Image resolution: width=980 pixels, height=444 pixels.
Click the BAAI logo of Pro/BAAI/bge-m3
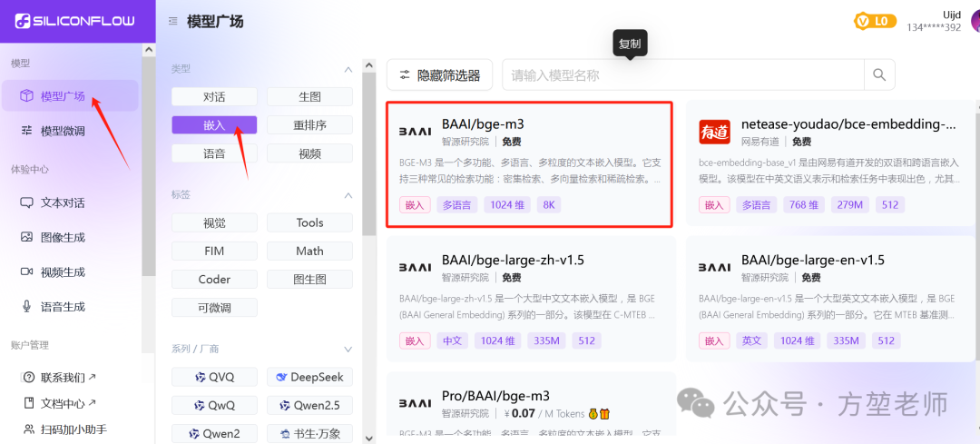point(415,403)
